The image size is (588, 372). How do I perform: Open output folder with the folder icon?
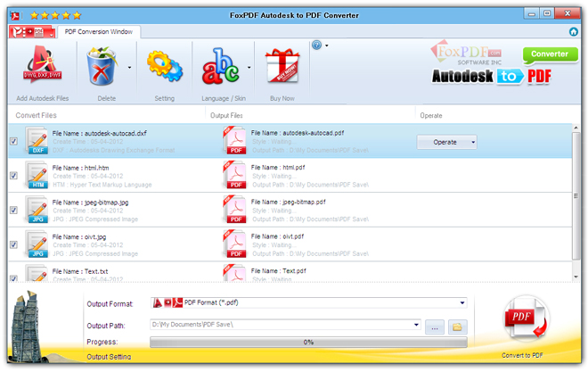(x=457, y=327)
